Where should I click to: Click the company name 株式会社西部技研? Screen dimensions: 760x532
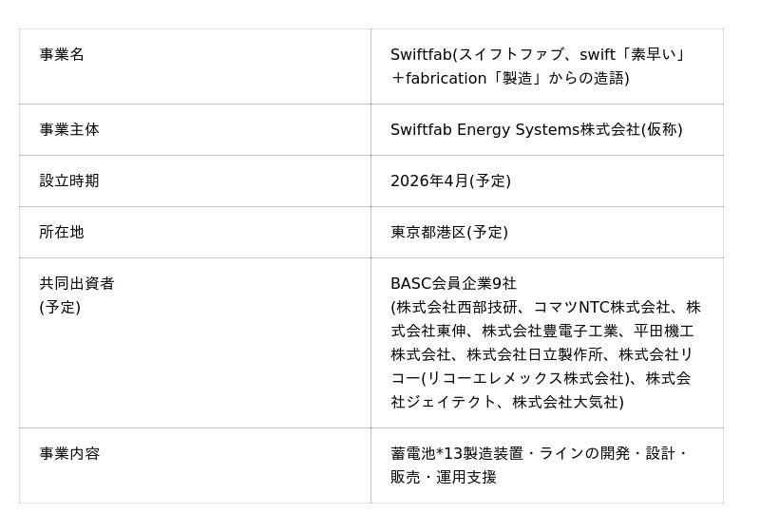[458, 308]
